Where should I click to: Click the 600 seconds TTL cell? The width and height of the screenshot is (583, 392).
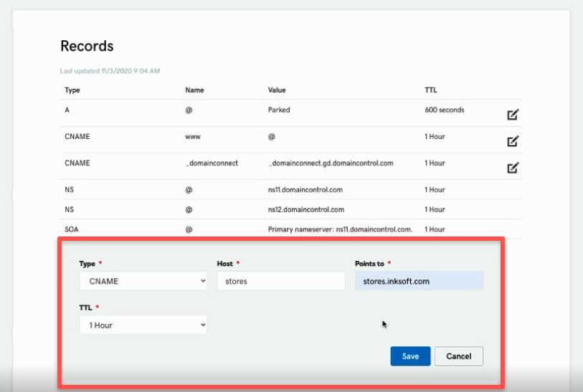[444, 110]
